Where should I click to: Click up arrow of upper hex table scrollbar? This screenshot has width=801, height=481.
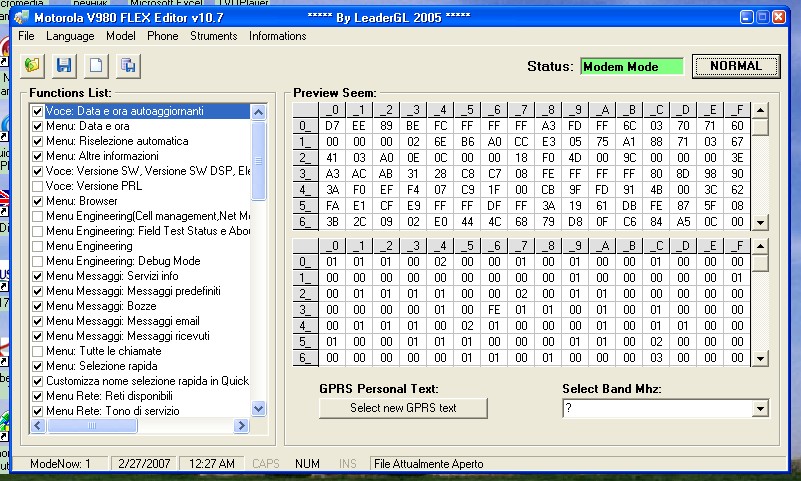click(760, 110)
